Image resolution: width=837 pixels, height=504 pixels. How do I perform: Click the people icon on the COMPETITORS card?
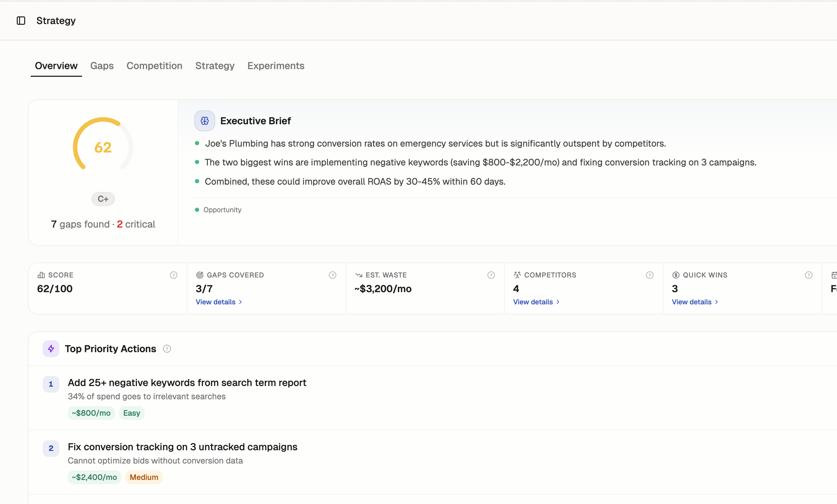(x=517, y=275)
